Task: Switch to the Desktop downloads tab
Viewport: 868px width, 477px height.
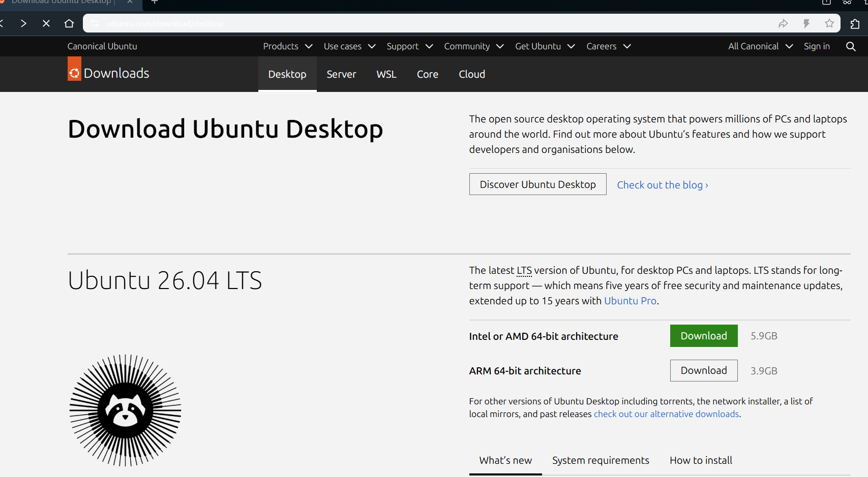Action: [x=287, y=74]
